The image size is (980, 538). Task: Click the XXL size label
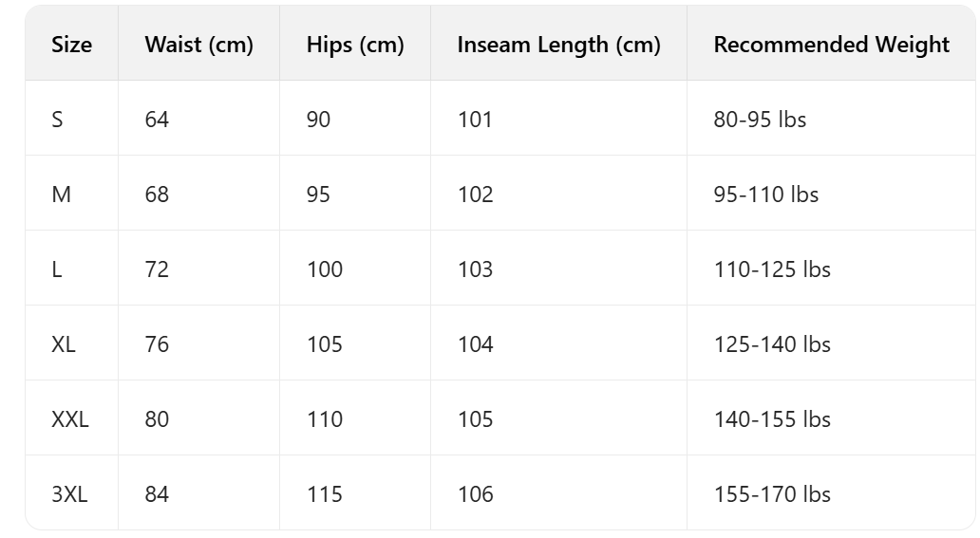pos(70,419)
